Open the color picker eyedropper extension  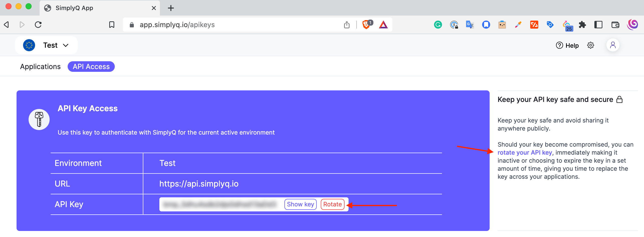coord(518,25)
